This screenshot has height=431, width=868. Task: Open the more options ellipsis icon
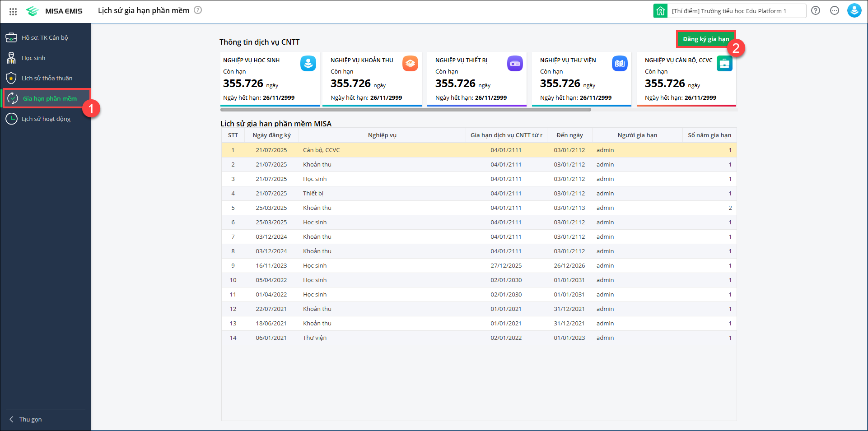coord(834,11)
